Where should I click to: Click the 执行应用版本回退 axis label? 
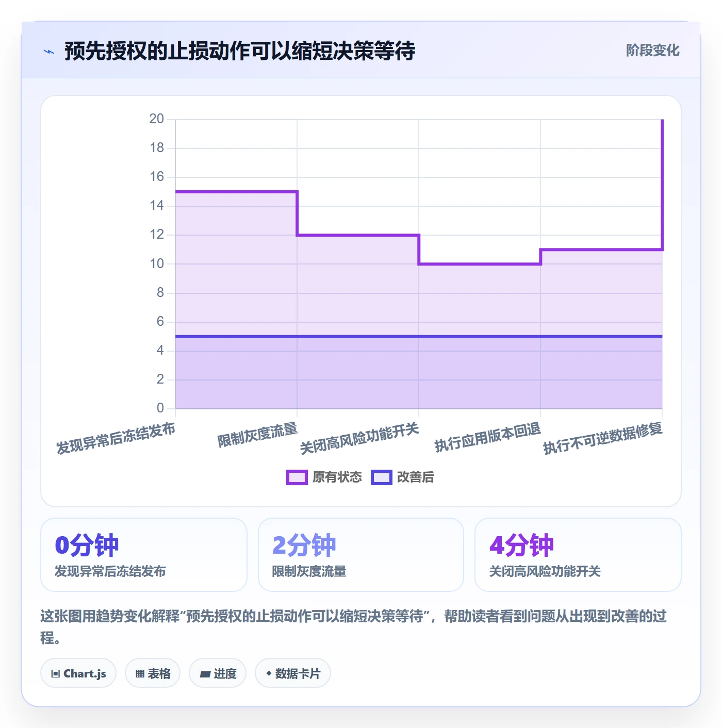pos(488,437)
